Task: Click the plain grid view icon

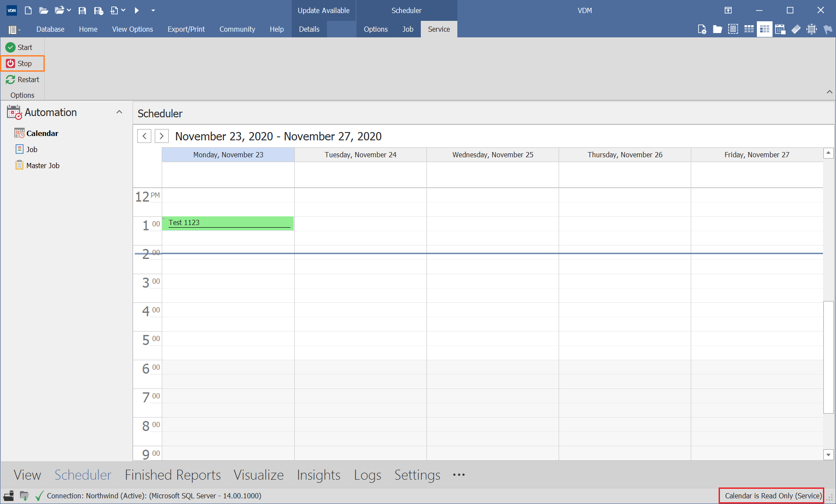Action: point(749,29)
